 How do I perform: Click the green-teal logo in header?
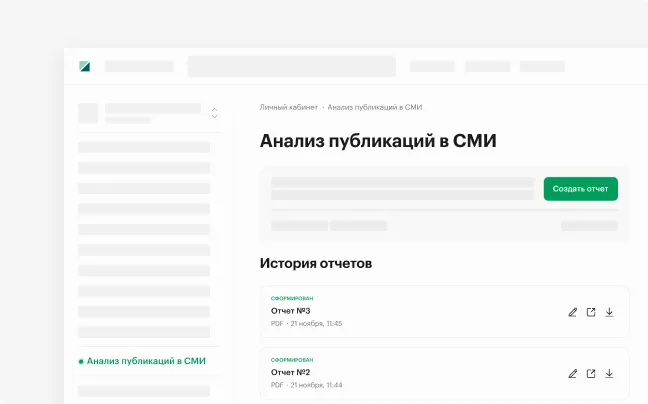85,66
